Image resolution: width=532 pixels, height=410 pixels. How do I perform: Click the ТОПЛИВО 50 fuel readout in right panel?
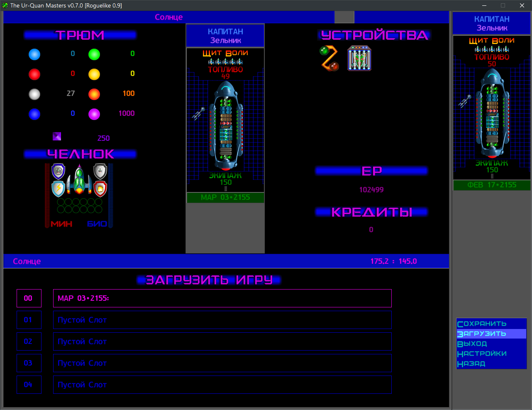(x=492, y=60)
